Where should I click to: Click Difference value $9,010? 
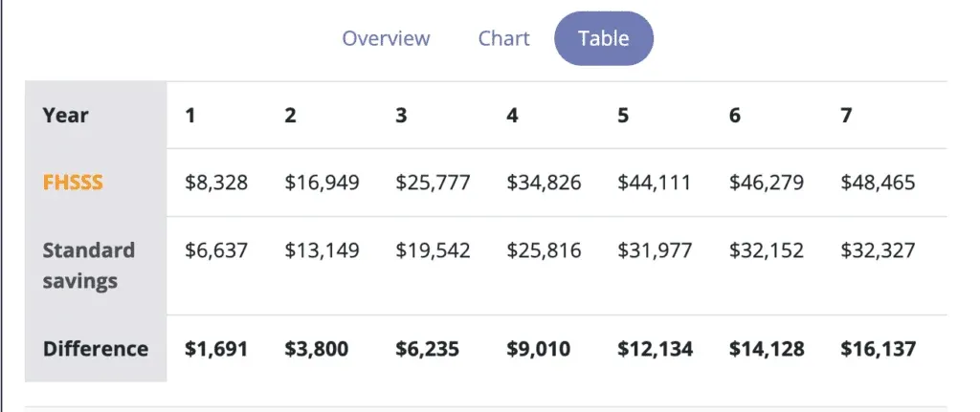coord(539,349)
